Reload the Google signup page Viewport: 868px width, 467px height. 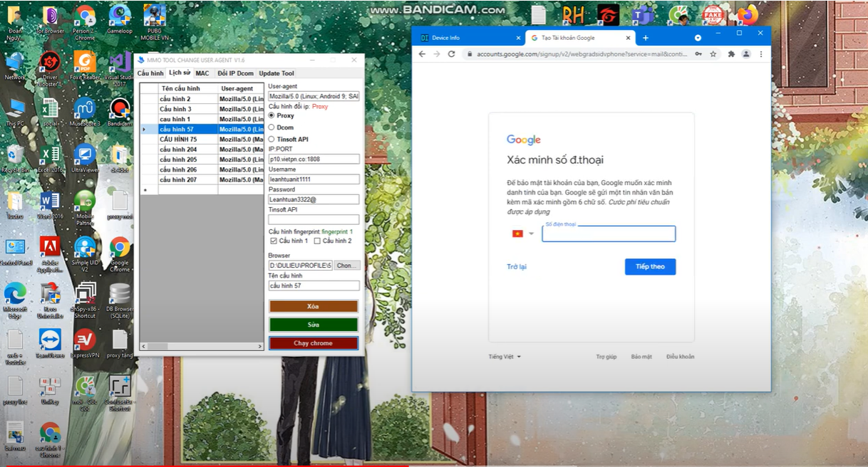pos(451,54)
